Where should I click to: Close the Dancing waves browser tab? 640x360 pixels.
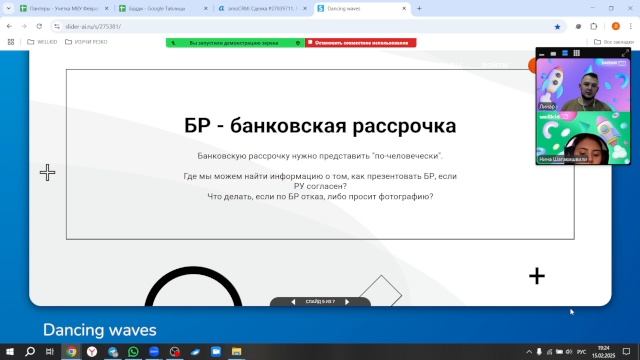click(x=404, y=8)
